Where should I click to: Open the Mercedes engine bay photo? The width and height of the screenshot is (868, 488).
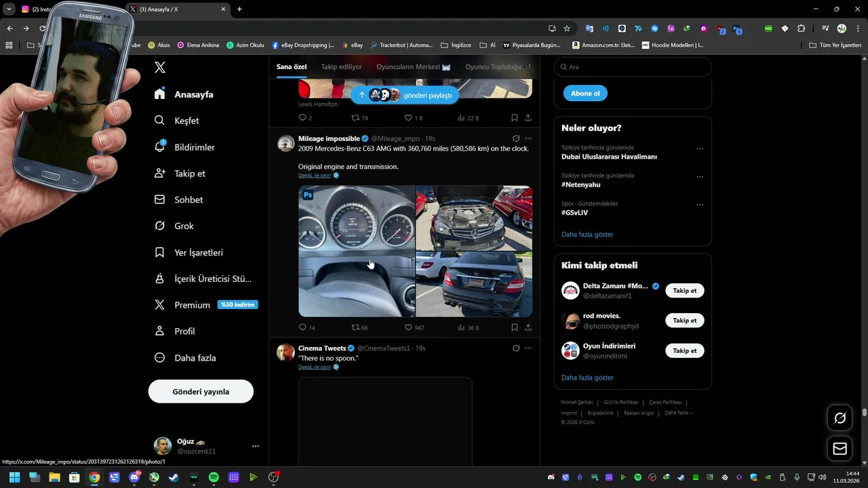click(474, 218)
